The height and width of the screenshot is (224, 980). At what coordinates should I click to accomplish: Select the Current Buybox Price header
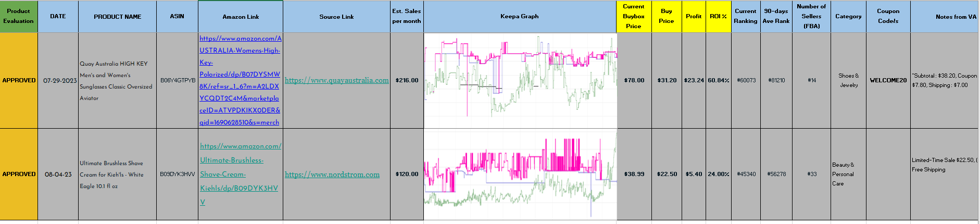(x=634, y=16)
